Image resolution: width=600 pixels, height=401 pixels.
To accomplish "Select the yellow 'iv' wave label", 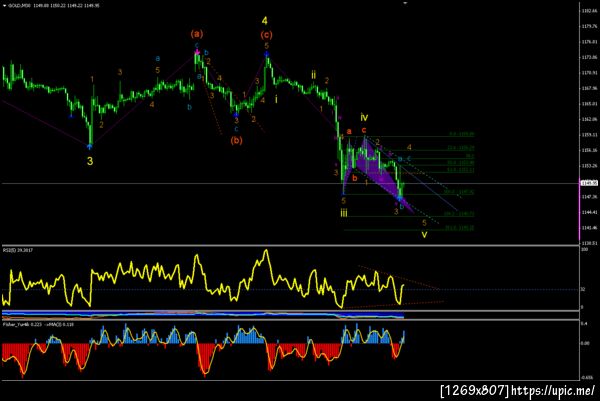I will click(364, 117).
